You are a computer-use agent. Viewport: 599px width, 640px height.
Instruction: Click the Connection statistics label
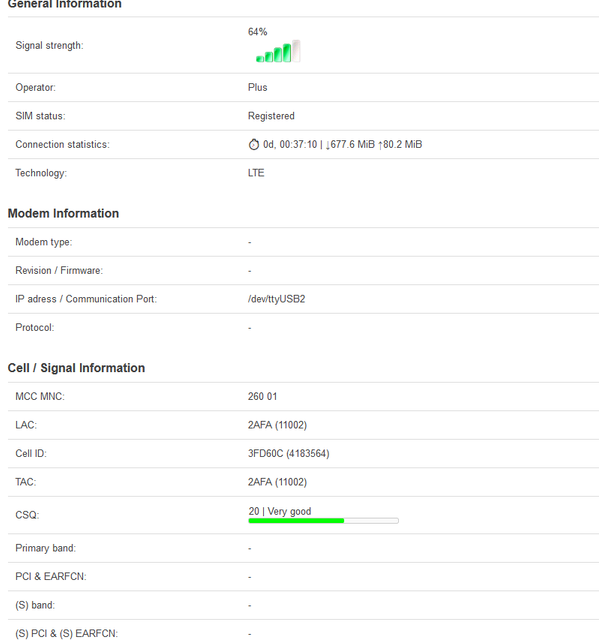(62, 144)
